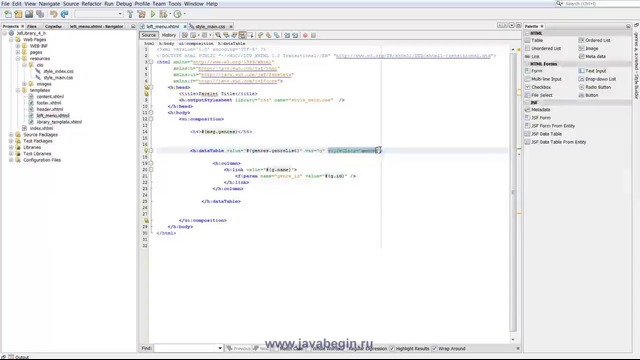The width and height of the screenshot is (640, 360).
Task: Click the Find Next button
Action: point(261,349)
